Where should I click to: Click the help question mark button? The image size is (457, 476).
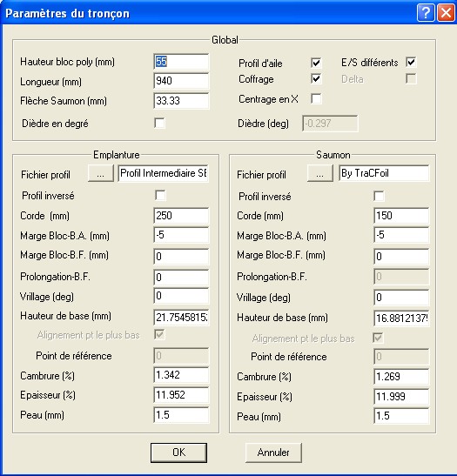click(426, 13)
